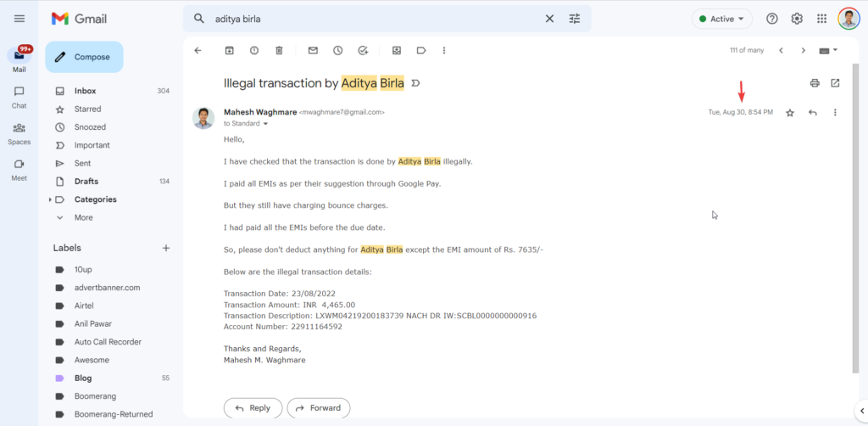Show search options filter icon
Screen dimensions: 868x426
click(x=575, y=19)
